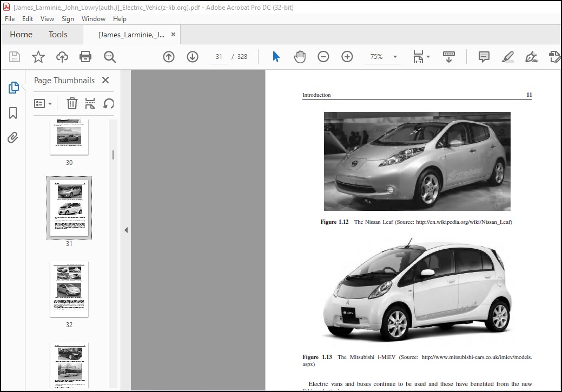Click the Nissan Leaf wikipedia source URL
This screenshot has width=562, height=392.
click(x=464, y=222)
